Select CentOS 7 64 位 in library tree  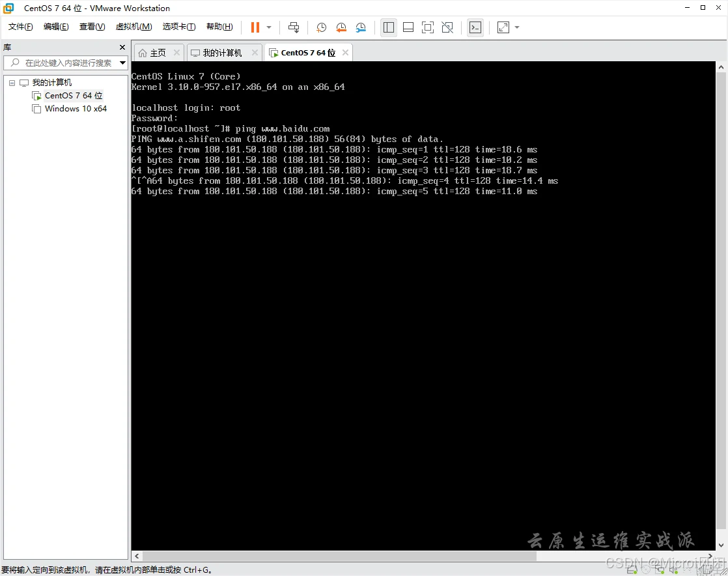click(x=74, y=96)
